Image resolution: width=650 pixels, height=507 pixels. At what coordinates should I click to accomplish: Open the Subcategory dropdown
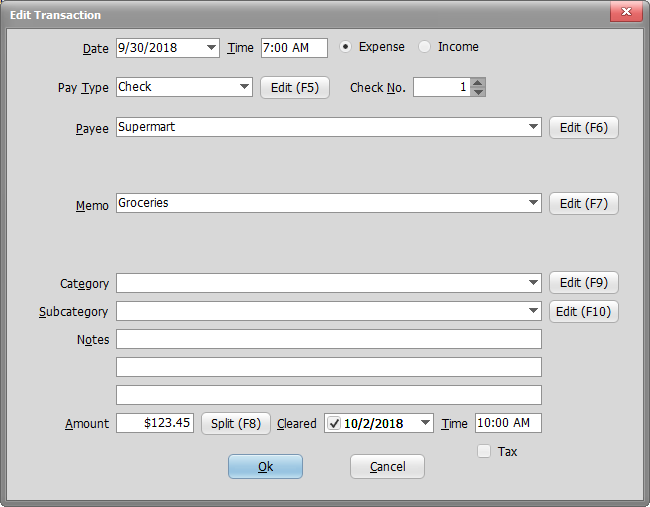click(534, 311)
